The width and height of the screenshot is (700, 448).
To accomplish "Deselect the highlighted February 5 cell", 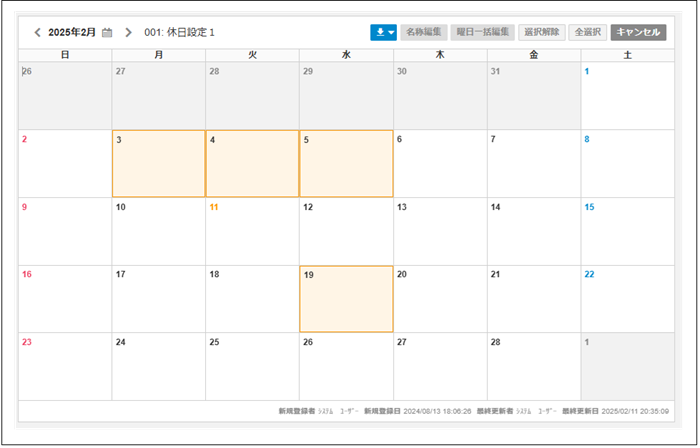I will click(x=346, y=164).
